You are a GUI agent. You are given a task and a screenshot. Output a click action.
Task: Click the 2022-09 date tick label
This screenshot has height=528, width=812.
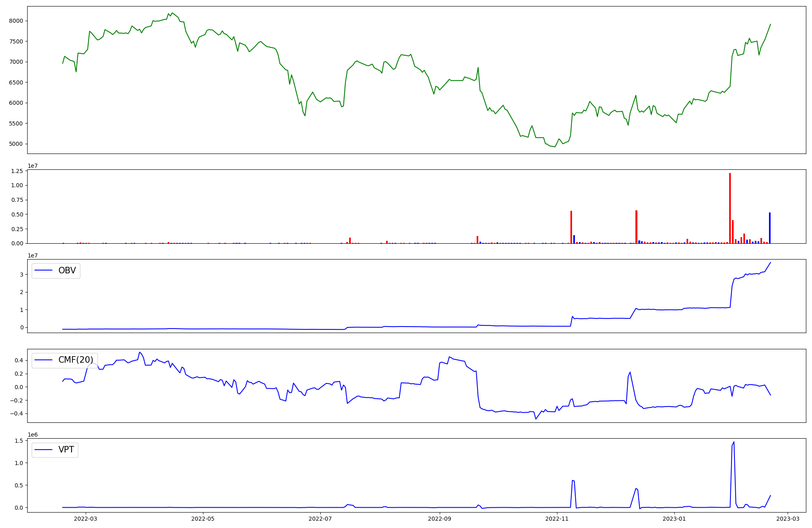tap(439, 519)
